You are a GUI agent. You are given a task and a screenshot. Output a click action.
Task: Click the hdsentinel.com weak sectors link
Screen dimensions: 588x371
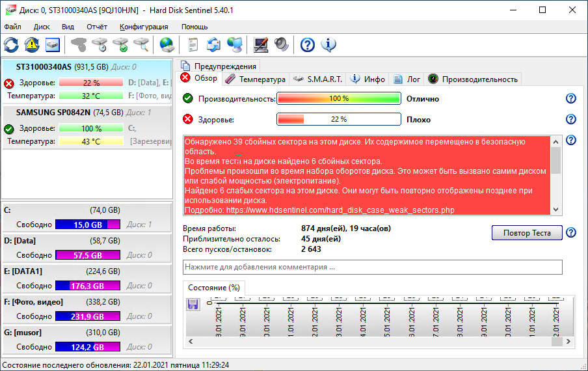pos(340,210)
